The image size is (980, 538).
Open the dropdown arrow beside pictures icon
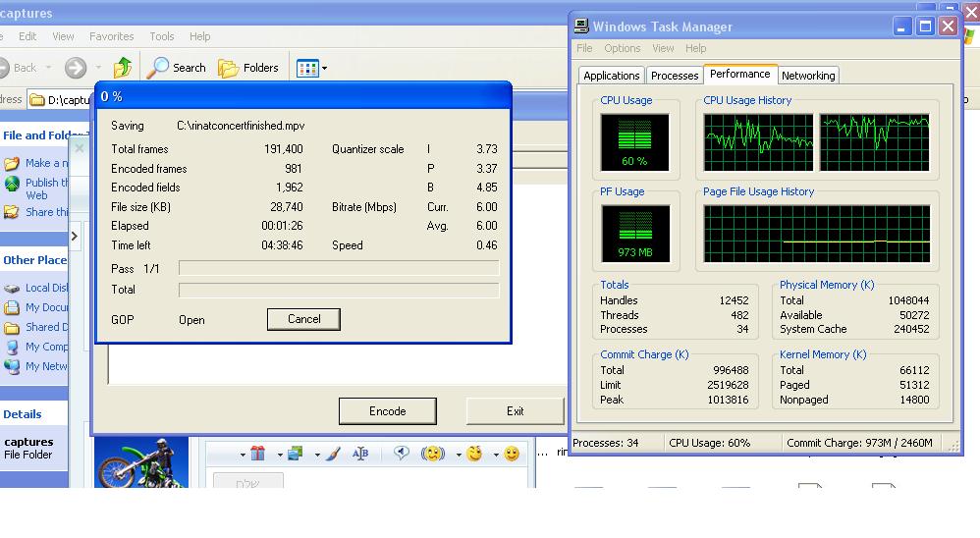click(x=280, y=455)
